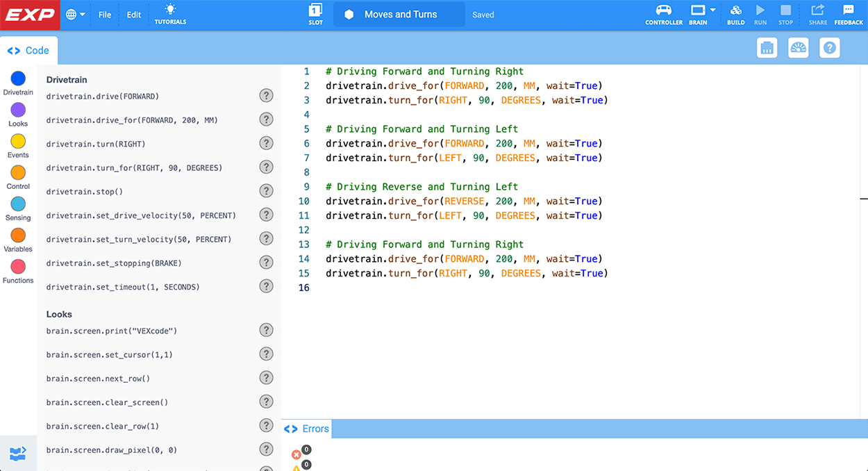Expand the Brain dropdown arrow
The width and height of the screenshot is (868, 471).
click(712, 10)
